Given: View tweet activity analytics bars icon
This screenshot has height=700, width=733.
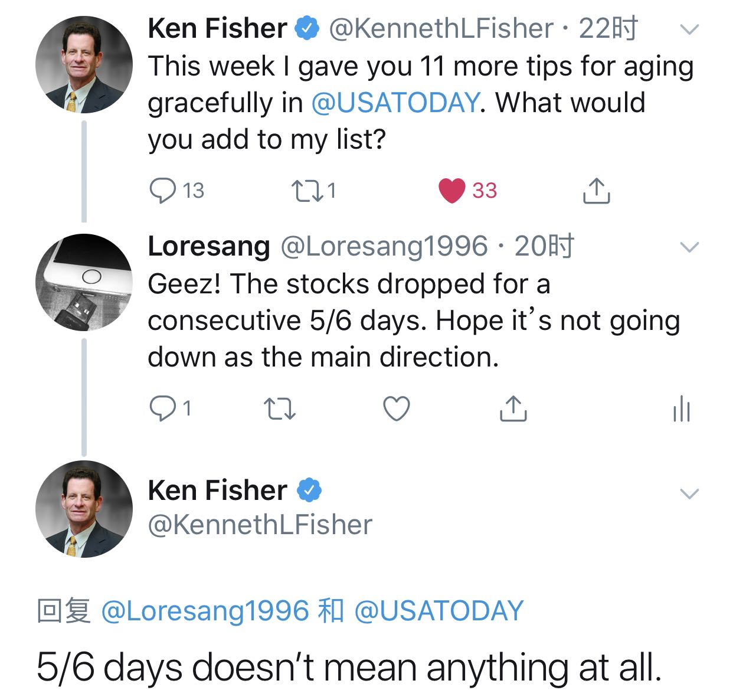Looking at the screenshot, I should 681,408.
